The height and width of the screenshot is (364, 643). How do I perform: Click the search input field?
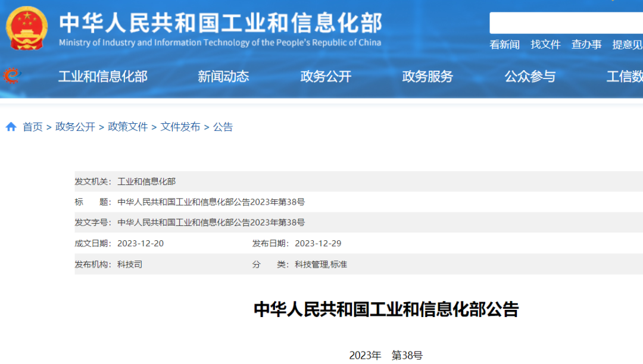click(x=566, y=23)
